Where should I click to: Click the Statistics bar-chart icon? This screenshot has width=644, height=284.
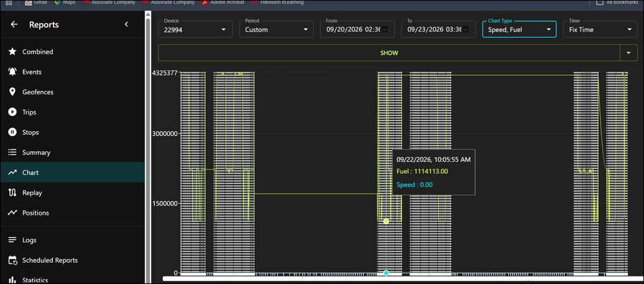pyautogui.click(x=13, y=280)
